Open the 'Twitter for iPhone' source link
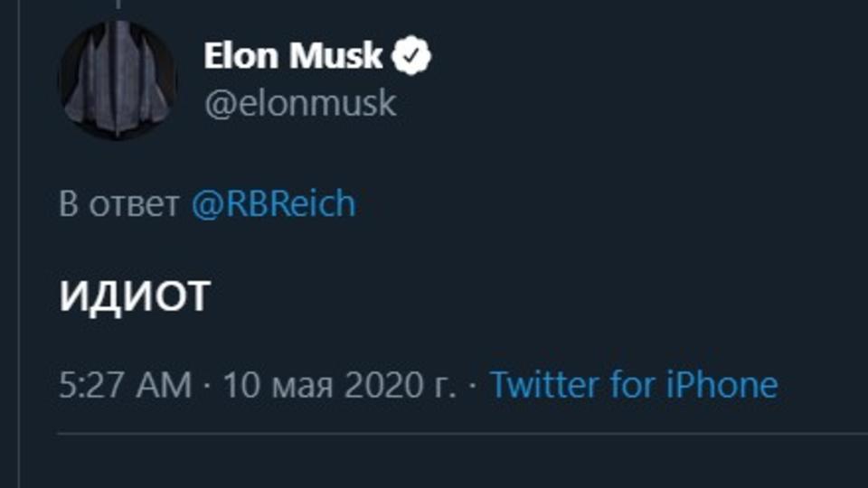Image resolution: width=868 pixels, height=488 pixels. [x=633, y=385]
